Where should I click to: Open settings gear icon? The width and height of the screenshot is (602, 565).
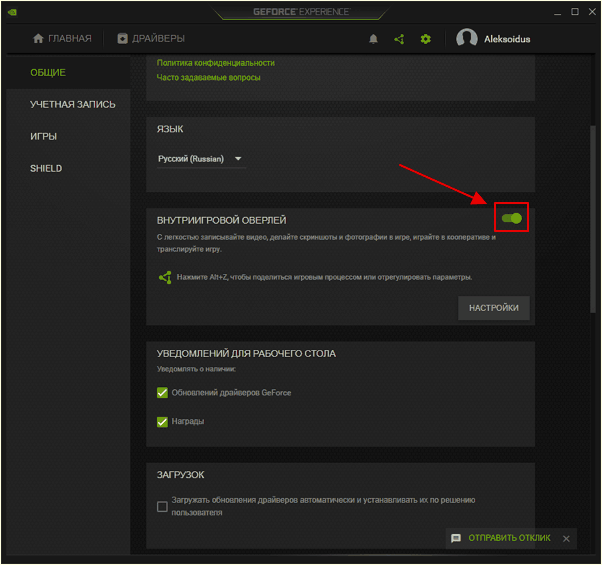[425, 39]
